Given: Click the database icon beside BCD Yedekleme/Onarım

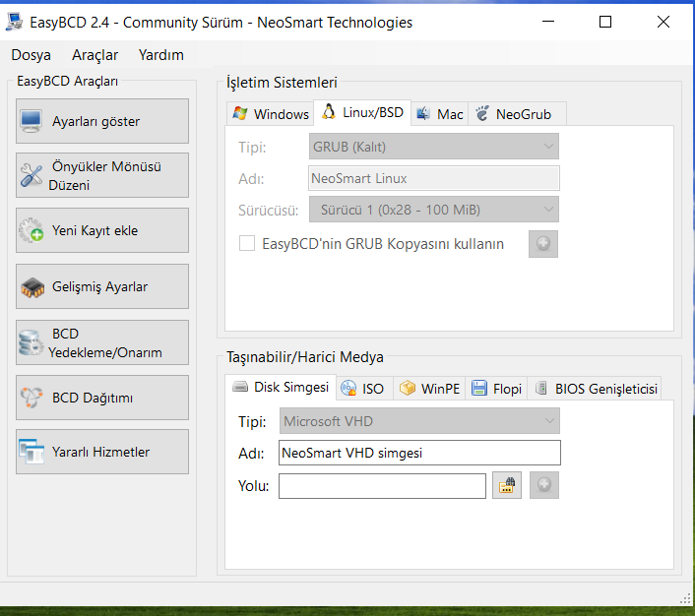Looking at the screenshot, I should [x=32, y=342].
